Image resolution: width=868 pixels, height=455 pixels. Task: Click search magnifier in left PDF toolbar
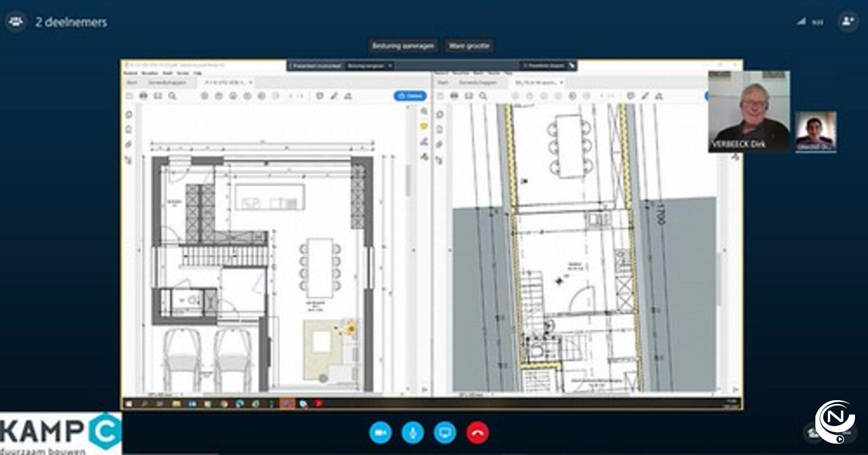[172, 96]
